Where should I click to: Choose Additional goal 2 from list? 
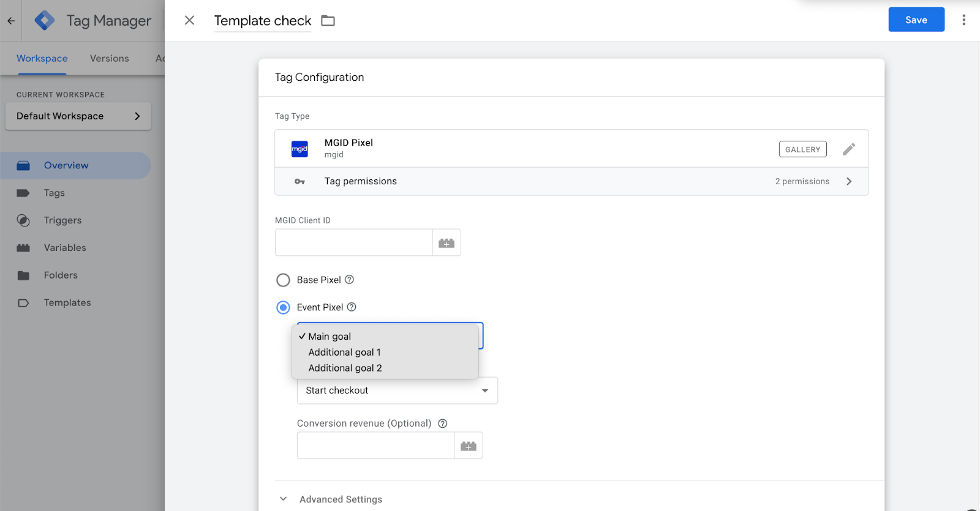tap(345, 368)
